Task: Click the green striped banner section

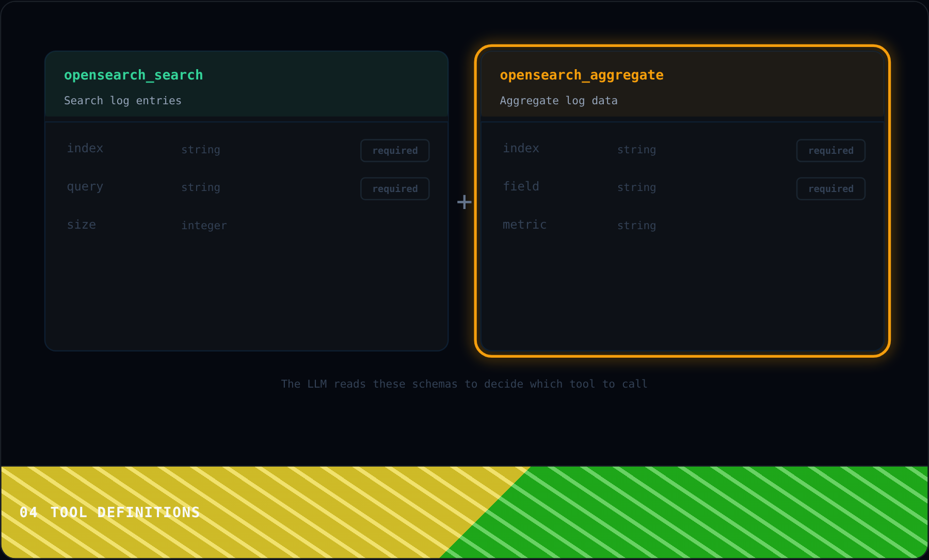Action: tap(723, 512)
